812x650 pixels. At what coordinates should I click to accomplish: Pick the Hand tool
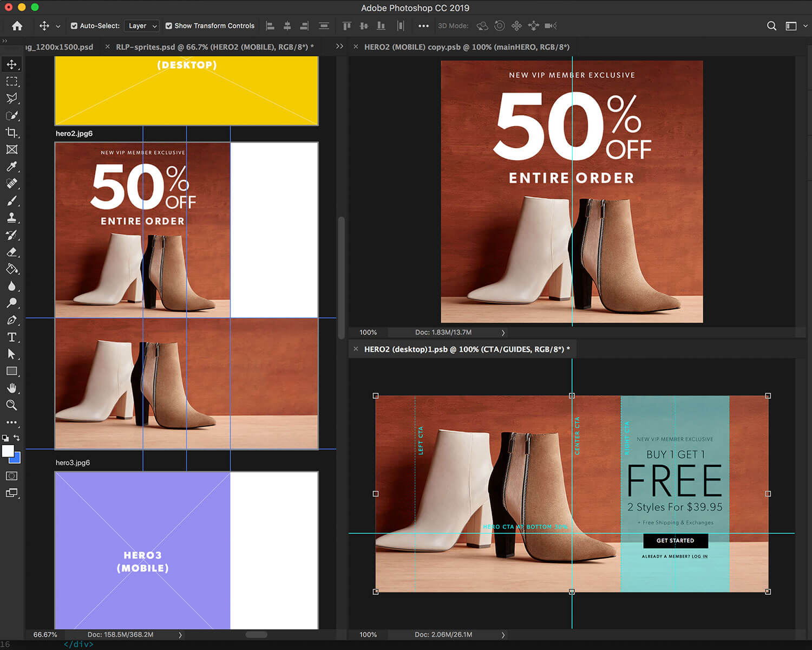pyautogui.click(x=11, y=388)
